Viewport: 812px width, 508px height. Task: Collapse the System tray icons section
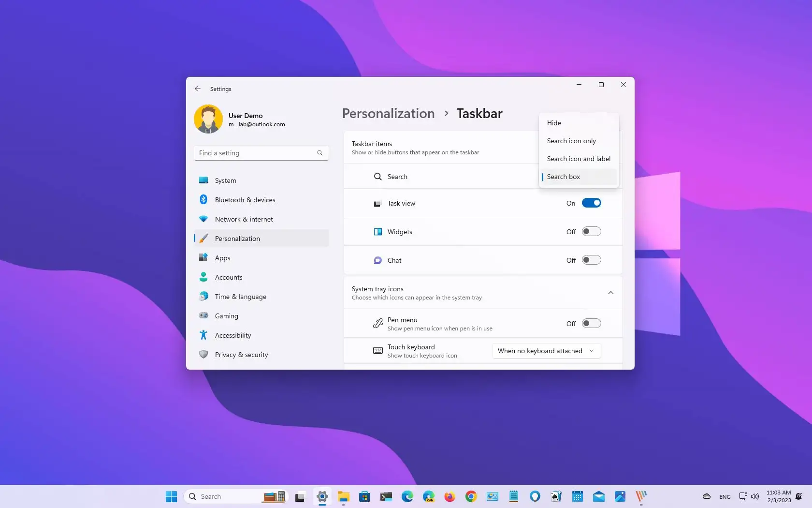(610, 293)
